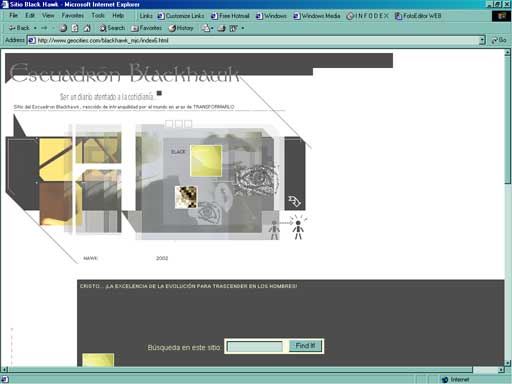Click the Go button beside address bar
Viewport: 512px width, 384px height.
click(499, 40)
